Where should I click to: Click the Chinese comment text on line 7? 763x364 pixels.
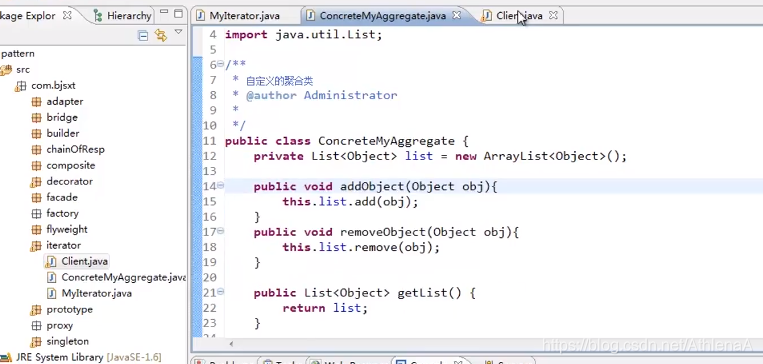(279, 81)
